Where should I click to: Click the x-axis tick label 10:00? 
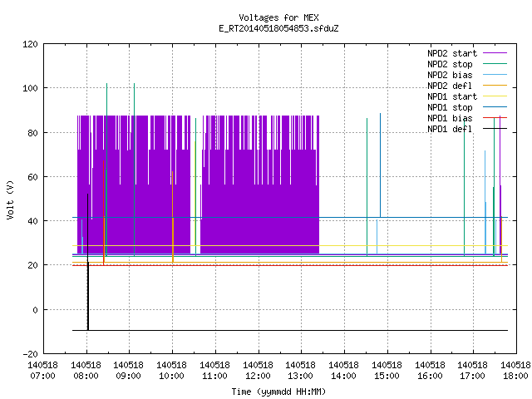pyautogui.click(x=171, y=376)
